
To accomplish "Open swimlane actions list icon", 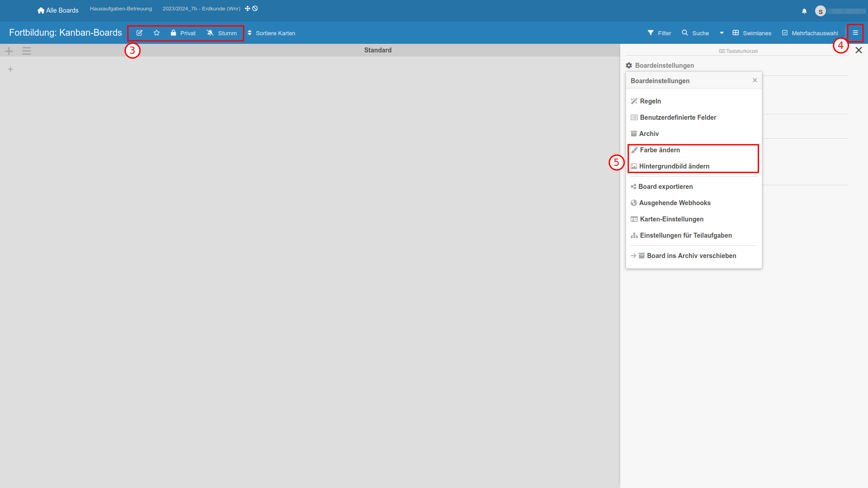I will click(27, 51).
